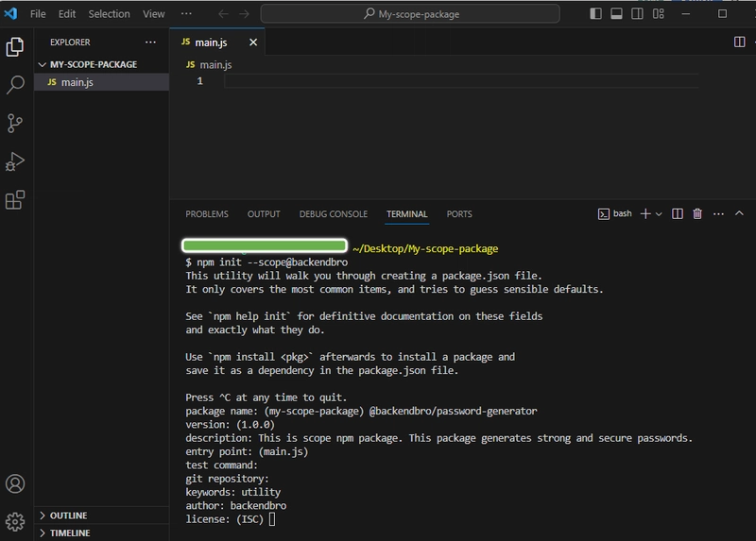Click the Accounts icon

(x=15, y=484)
